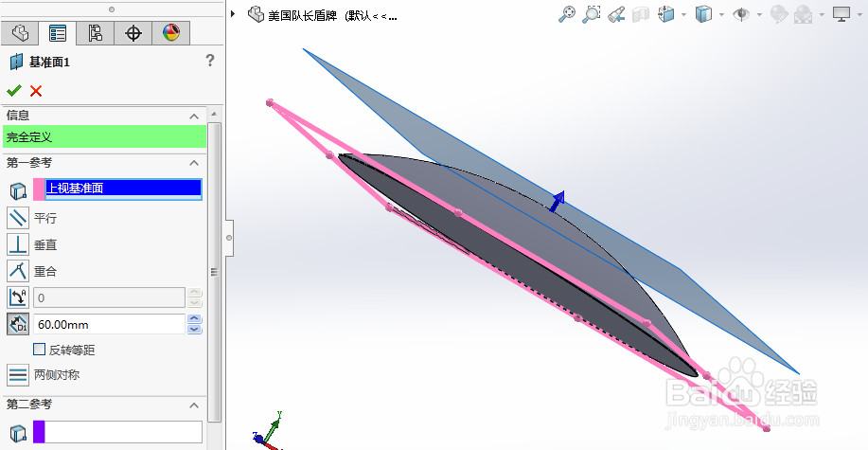Click the property panel scrollbar thumb

coord(214,272)
